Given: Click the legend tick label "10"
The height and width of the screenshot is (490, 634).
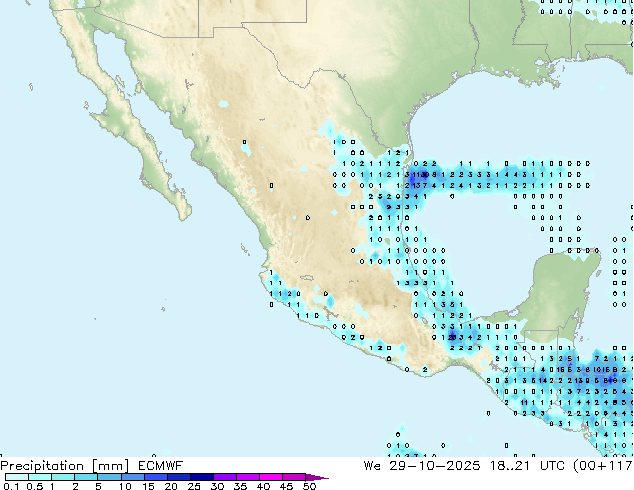Looking at the screenshot, I should click(x=125, y=486).
